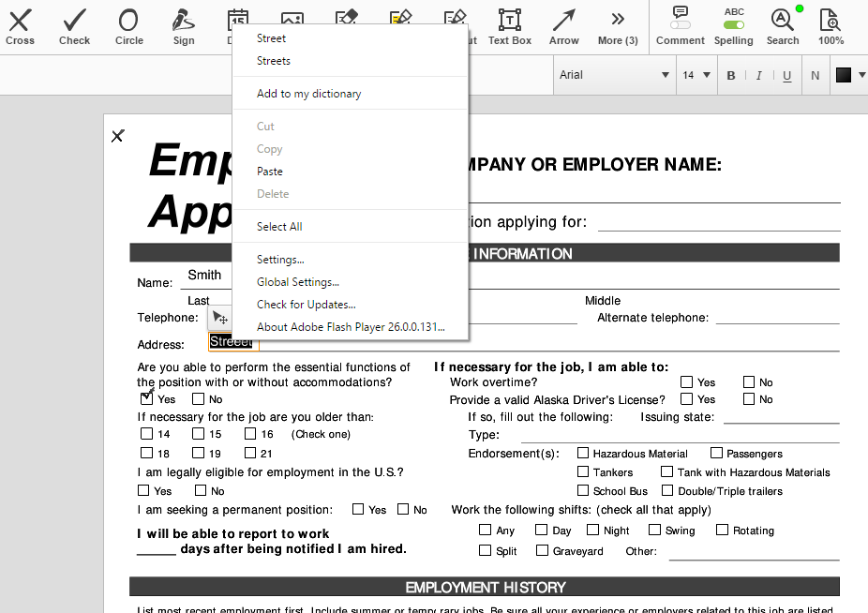Toggle italic formatting
The width and height of the screenshot is (868, 613).
click(x=758, y=75)
